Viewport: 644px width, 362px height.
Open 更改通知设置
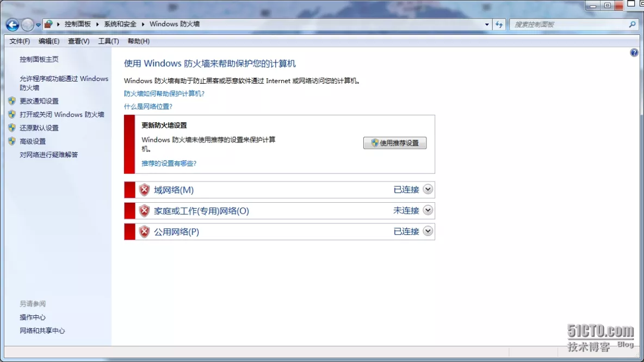39,101
